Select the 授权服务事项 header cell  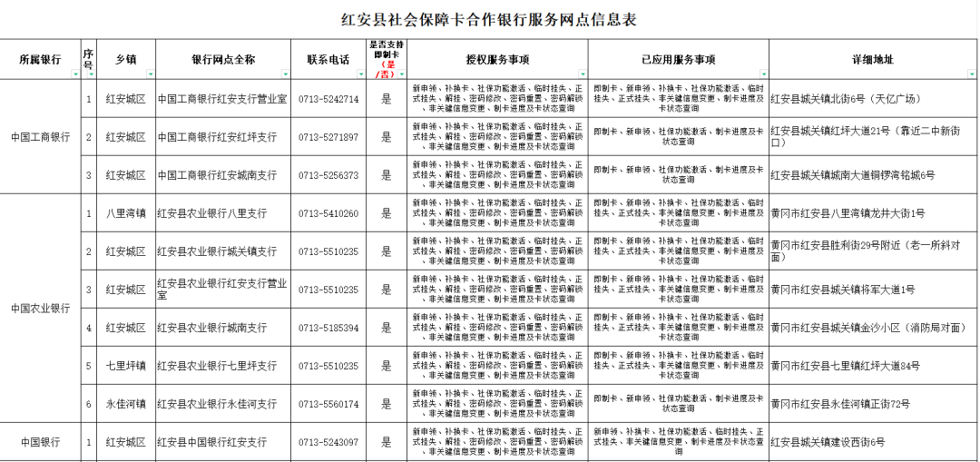point(497,59)
